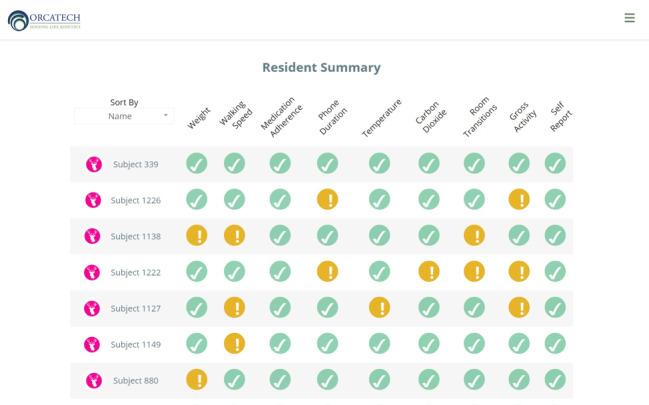This screenshot has width=649, height=405.
Task: Click the Resident Summary heading
Action: click(x=321, y=68)
